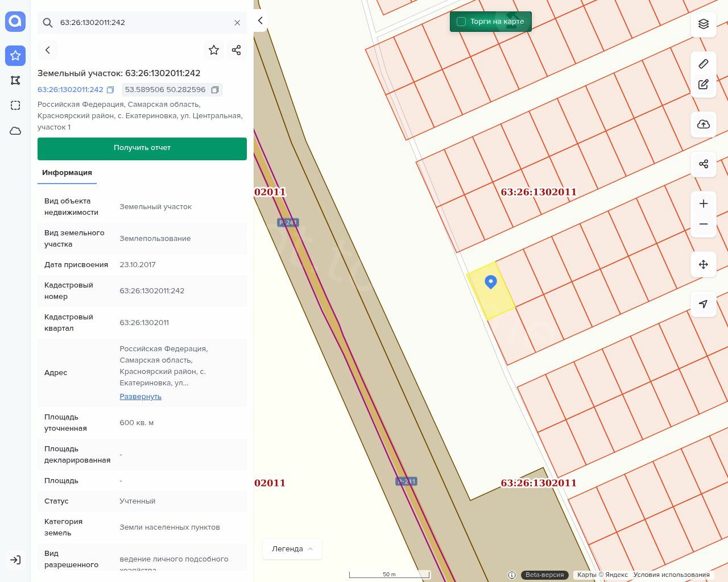Share this land parcel from panel header

(237, 50)
